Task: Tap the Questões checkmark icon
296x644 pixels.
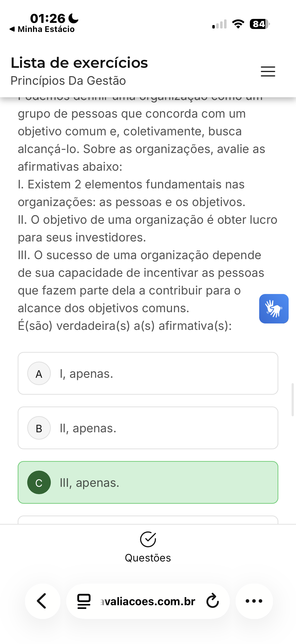Action: (x=148, y=539)
